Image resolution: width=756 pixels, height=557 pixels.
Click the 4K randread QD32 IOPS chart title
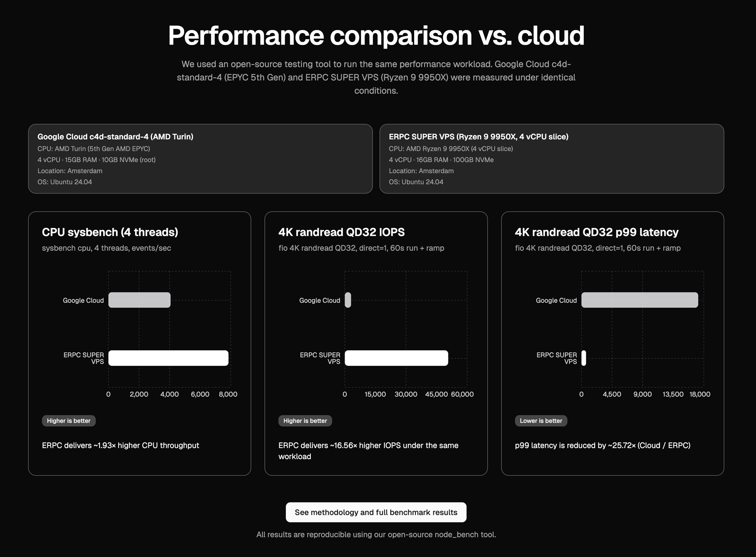(x=341, y=233)
